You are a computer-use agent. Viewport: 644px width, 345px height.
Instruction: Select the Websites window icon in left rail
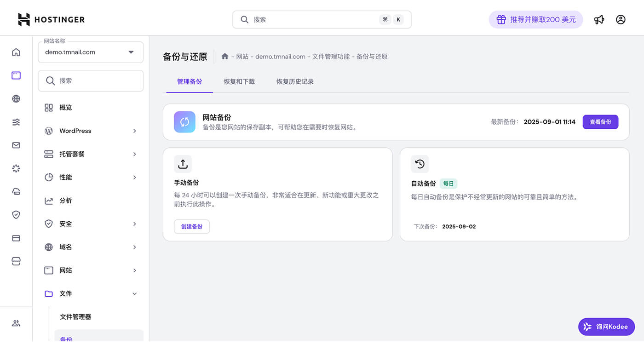[16, 75]
